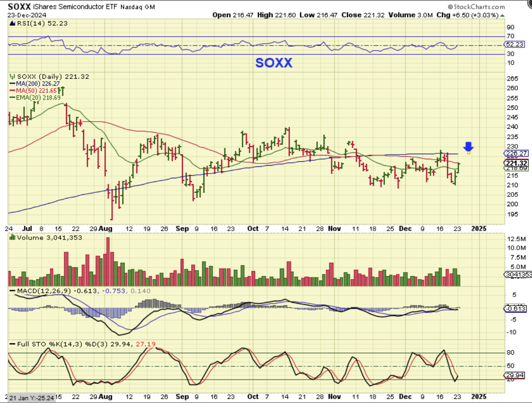The image size is (532, 403).
Task: Click the large blue SOXX title label
Action: click(274, 63)
